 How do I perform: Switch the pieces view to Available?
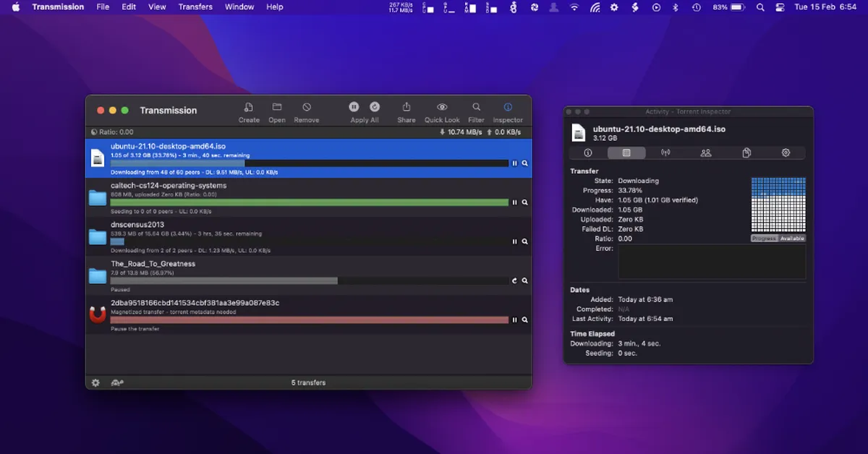coord(791,238)
